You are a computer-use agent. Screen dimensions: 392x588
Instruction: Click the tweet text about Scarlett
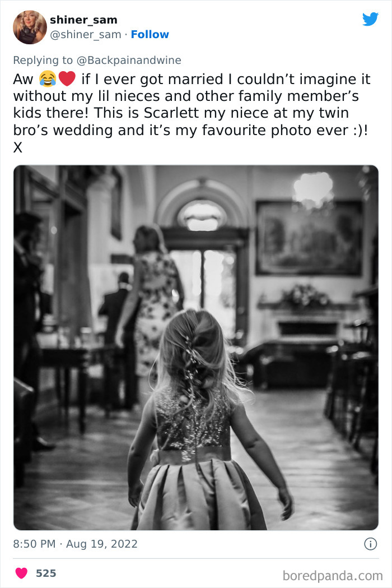pyautogui.click(x=191, y=113)
